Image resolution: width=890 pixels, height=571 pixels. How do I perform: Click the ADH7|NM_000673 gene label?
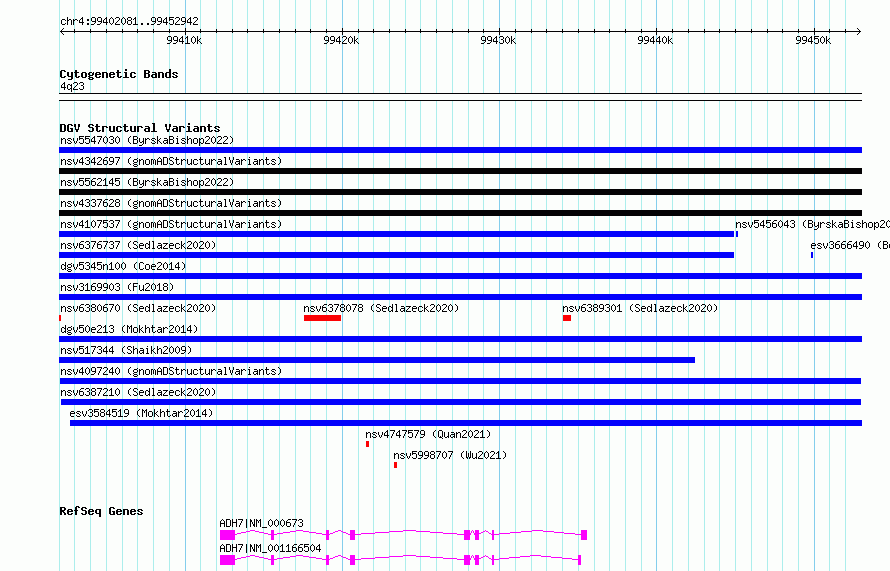tap(262, 523)
